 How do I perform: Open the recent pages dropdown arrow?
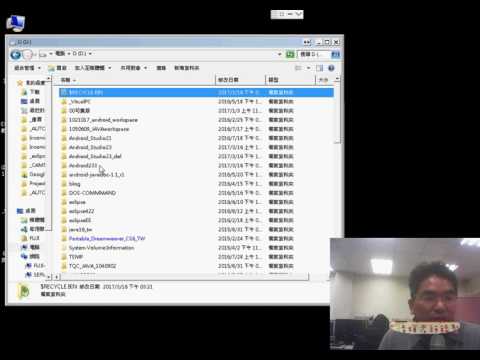pyautogui.click(x=35, y=54)
